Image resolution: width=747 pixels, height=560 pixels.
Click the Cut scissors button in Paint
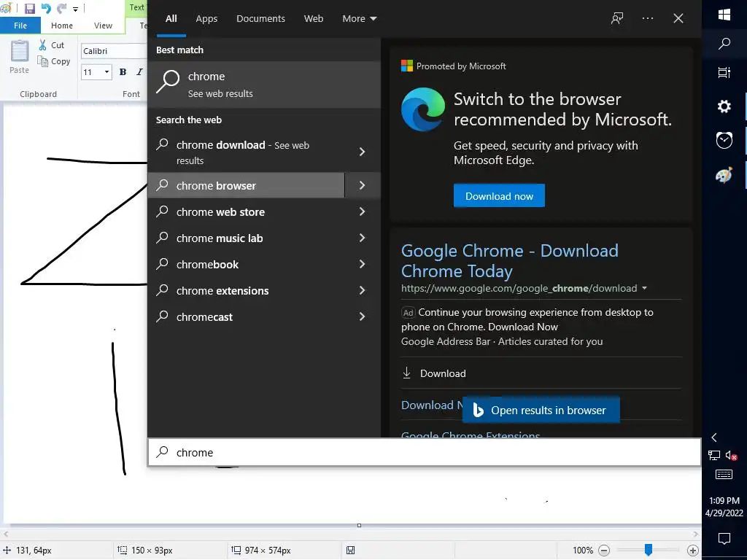click(x=52, y=45)
